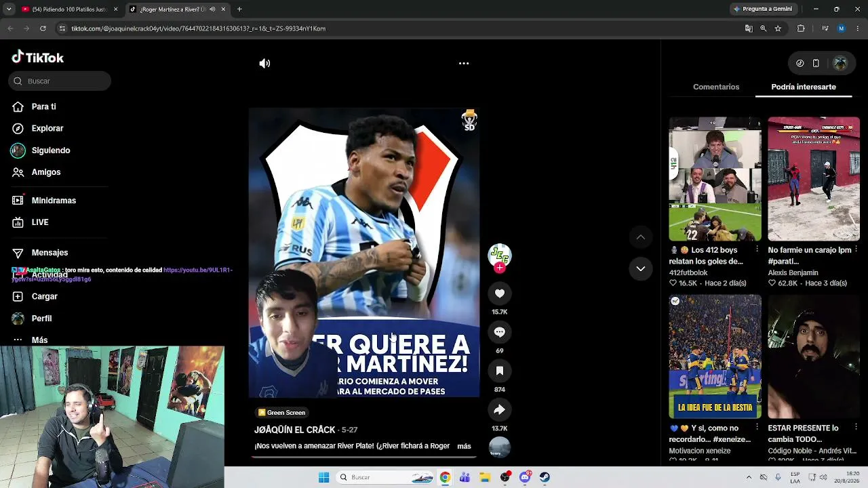Open comments with the speech bubble icon
This screenshot has width=868, height=488.
[500, 332]
